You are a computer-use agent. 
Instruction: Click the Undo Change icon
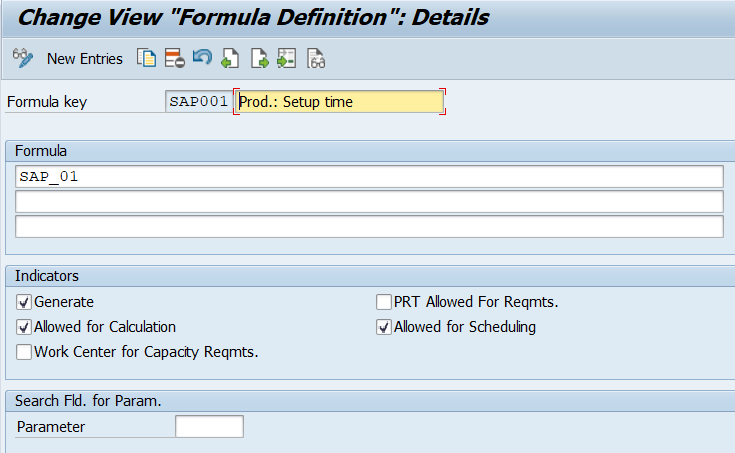click(x=202, y=58)
